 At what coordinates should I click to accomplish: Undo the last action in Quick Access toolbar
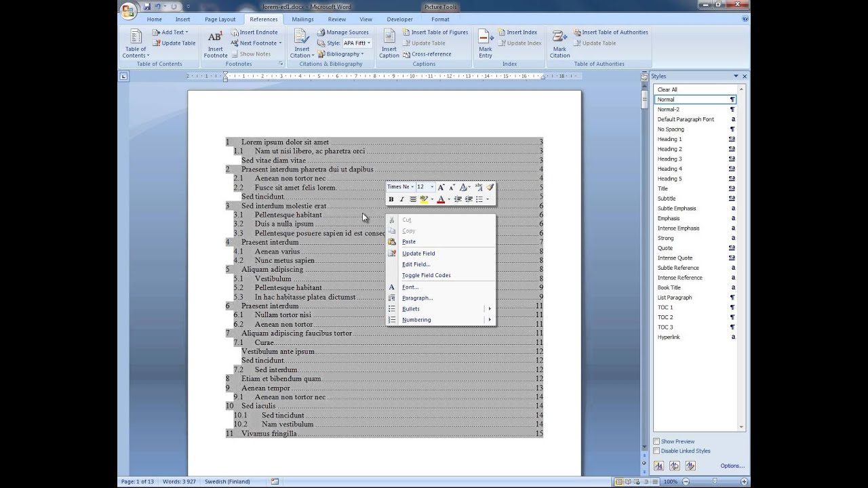click(x=157, y=7)
